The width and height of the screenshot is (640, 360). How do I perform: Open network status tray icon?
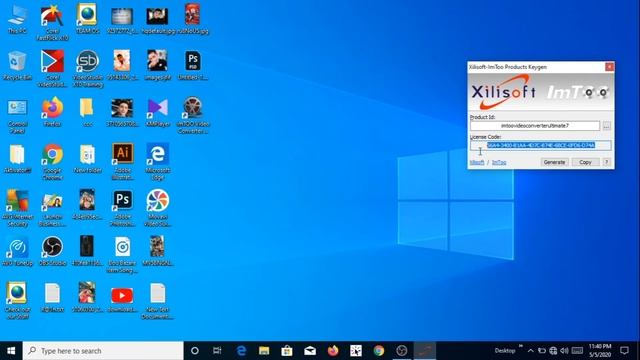click(553, 351)
